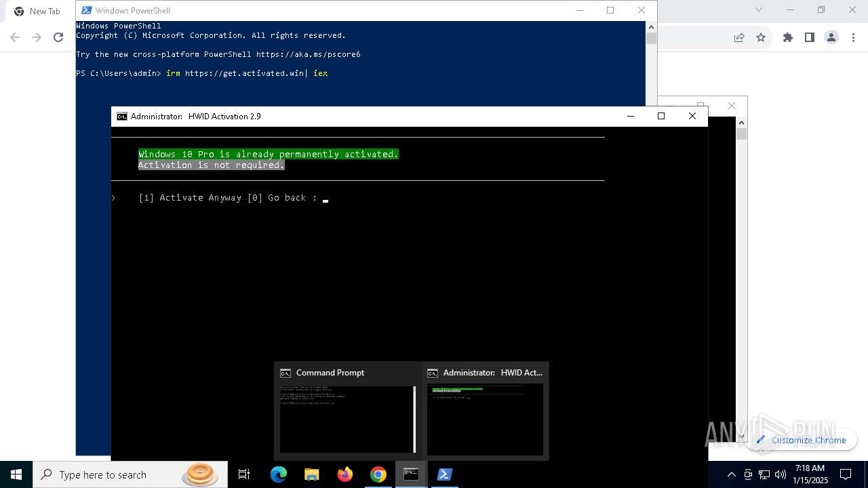Switch to Google Chrome on the taskbar

[378, 474]
